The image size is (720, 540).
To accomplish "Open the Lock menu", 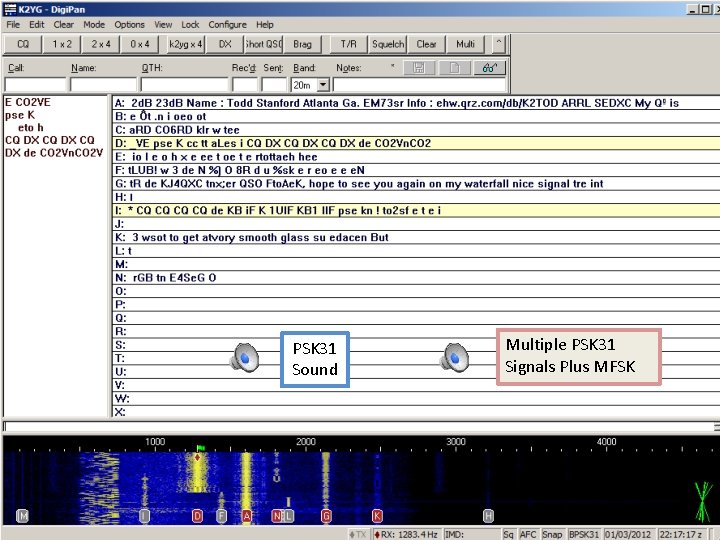I will (190, 25).
